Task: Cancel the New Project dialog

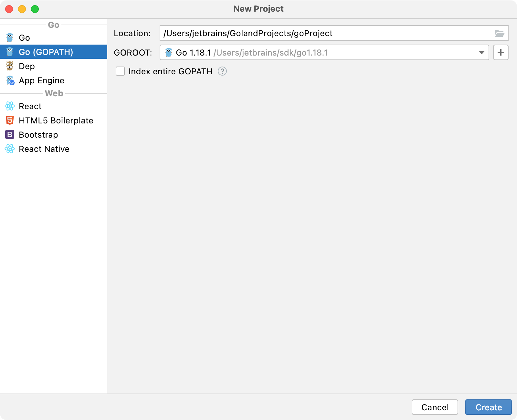Action: pyautogui.click(x=435, y=407)
